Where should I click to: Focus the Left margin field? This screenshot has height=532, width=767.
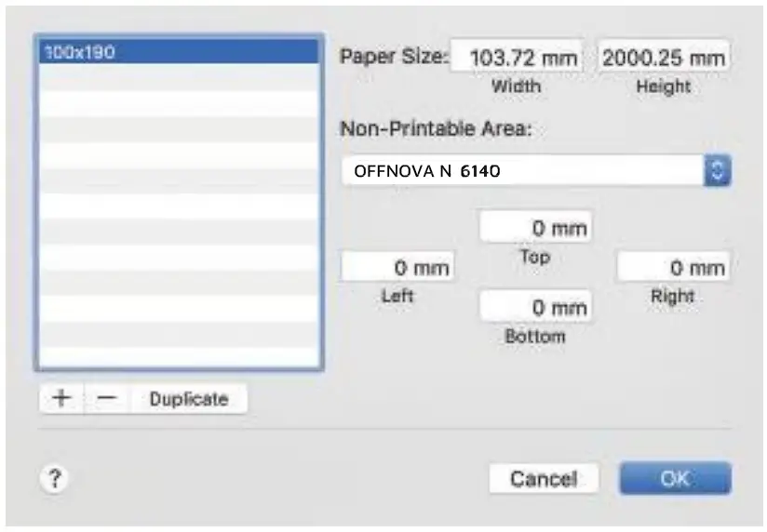[398, 268]
